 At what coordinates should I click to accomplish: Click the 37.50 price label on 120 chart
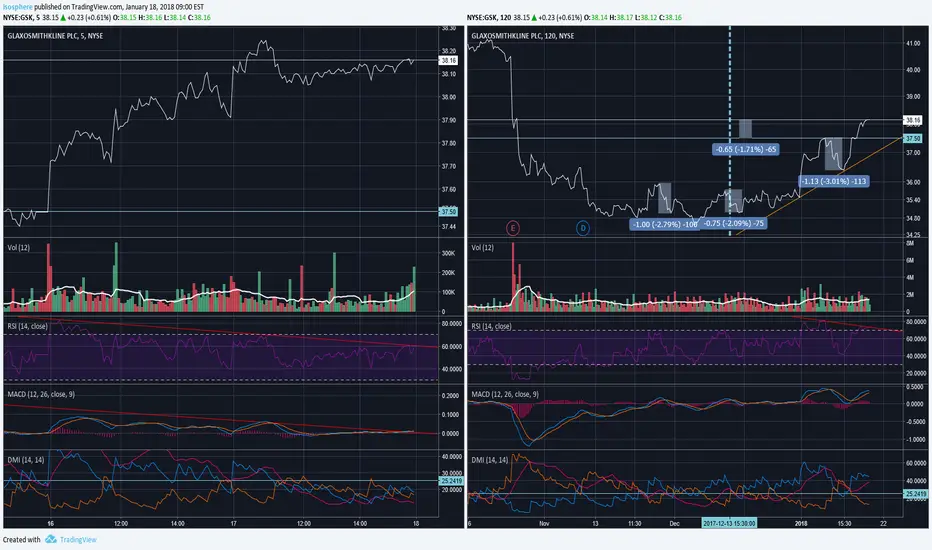[x=912, y=139]
